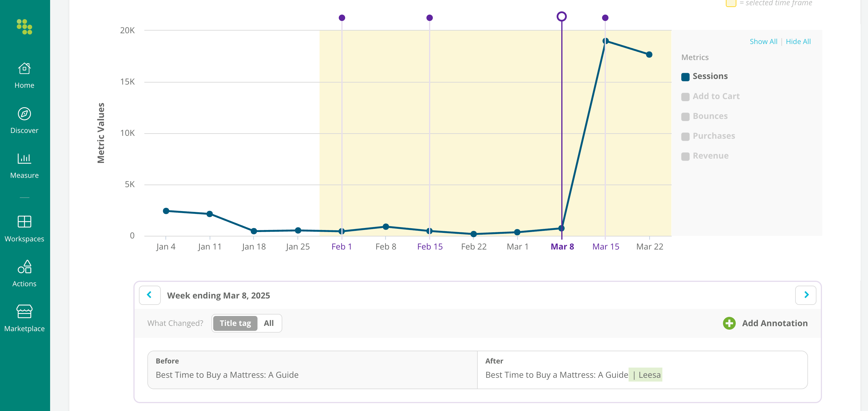Click the Mar 8 axis date label
Screen dimensions: 868x411
click(x=562, y=247)
